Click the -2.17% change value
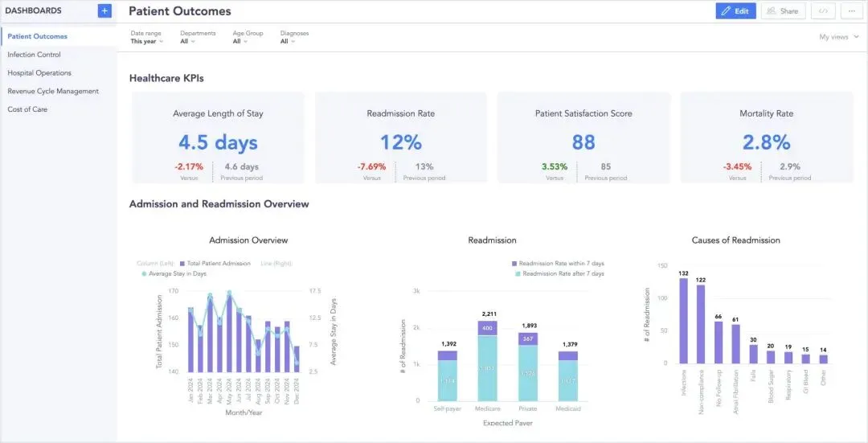This screenshot has width=868, height=443. (189, 166)
